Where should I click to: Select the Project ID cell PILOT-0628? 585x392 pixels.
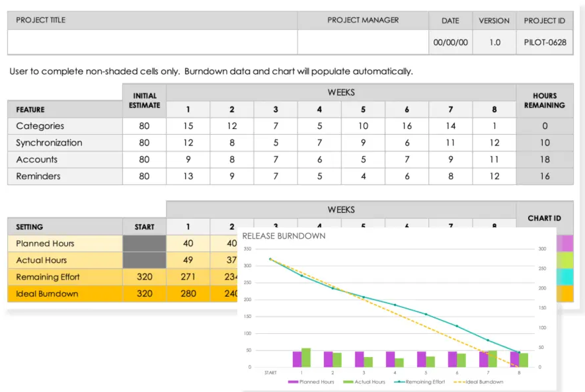click(x=544, y=42)
